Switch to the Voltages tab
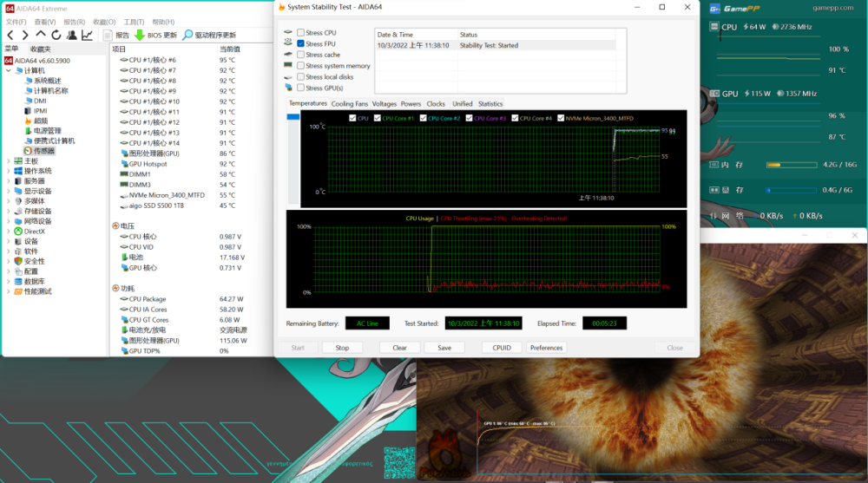Image resolution: width=868 pixels, height=483 pixels. [385, 104]
